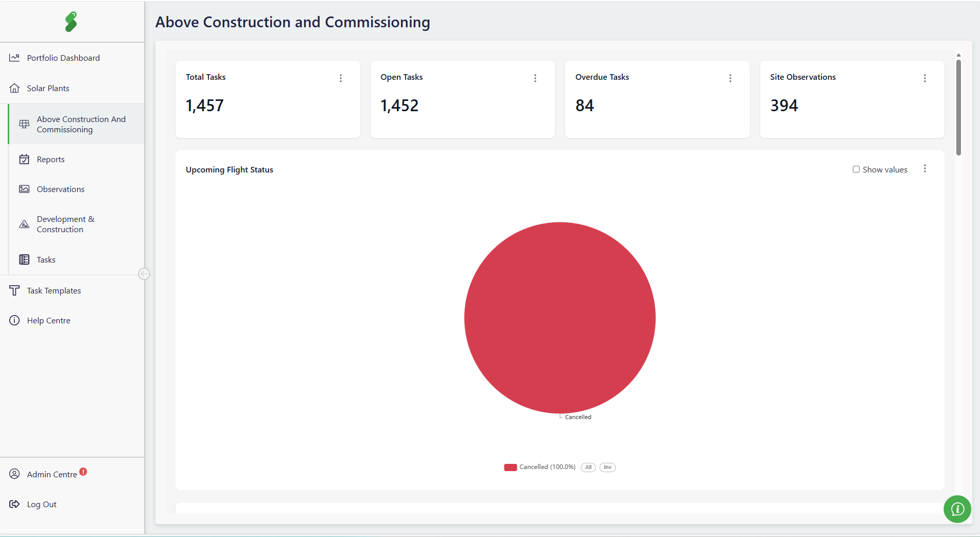980x537 pixels.
Task: Open the Total Tasks card options menu
Action: tap(341, 78)
